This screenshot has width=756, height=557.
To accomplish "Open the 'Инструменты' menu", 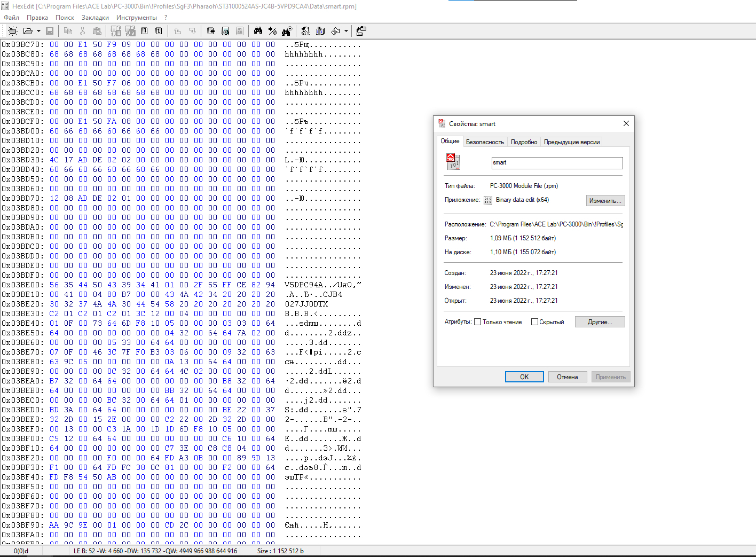I will 137,18.
